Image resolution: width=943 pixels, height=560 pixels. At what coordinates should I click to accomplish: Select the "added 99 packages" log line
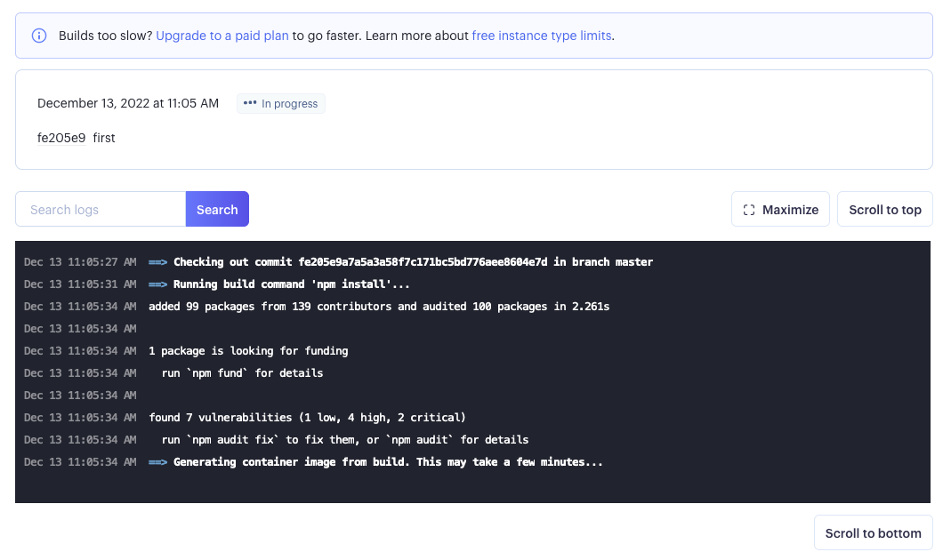pyautogui.click(x=379, y=307)
